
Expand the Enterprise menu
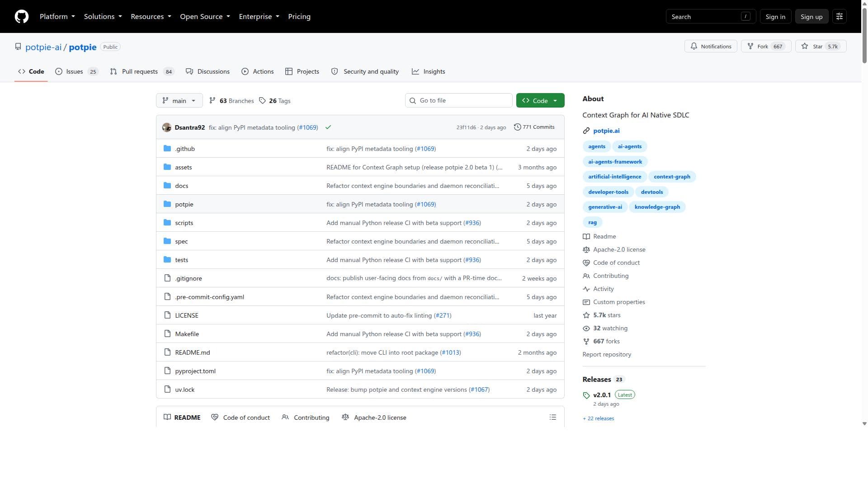coord(259,17)
